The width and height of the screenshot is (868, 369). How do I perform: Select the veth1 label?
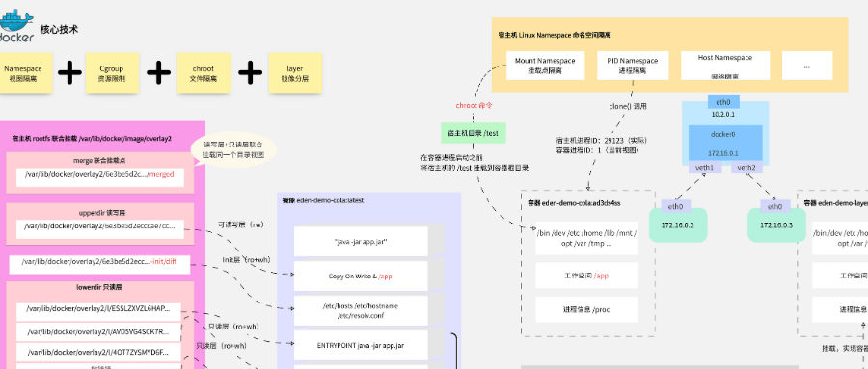pos(705,167)
